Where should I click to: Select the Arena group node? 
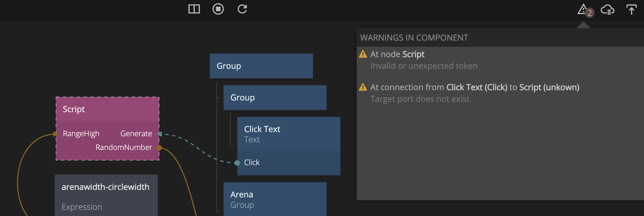click(275, 199)
